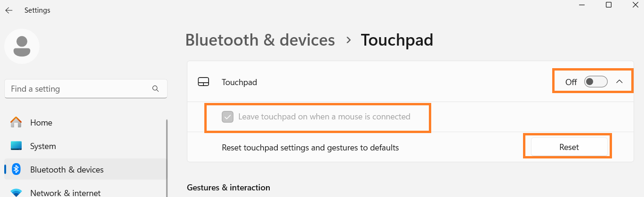Click the System monitor icon
This screenshot has width=644, height=197.
(x=16, y=146)
